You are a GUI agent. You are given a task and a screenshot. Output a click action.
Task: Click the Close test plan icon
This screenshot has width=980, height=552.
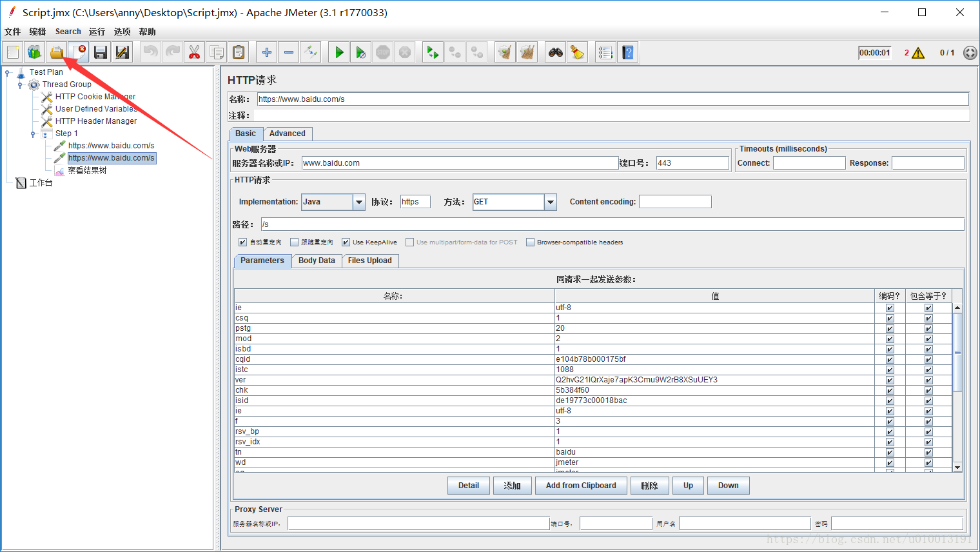[79, 52]
